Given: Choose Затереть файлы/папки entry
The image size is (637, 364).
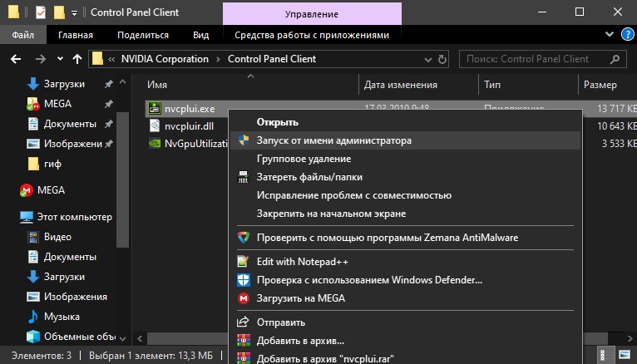Looking at the screenshot, I should point(406,177).
